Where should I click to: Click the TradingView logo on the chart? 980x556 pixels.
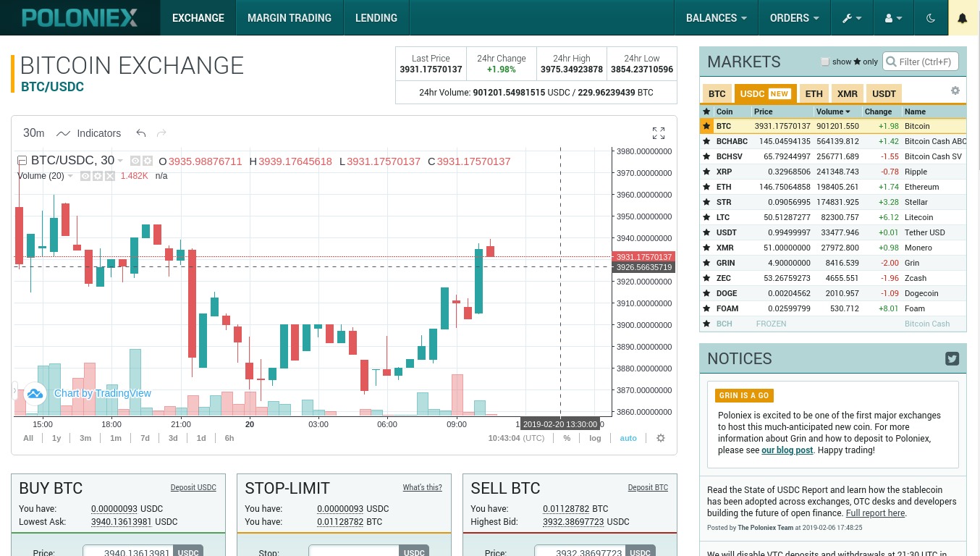coord(35,393)
